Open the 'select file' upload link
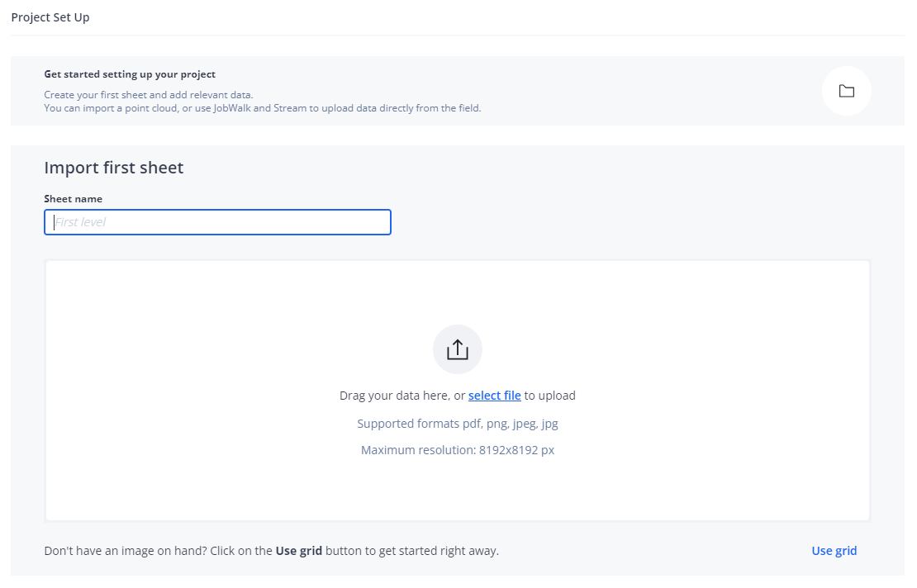Image resolution: width=917 pixels, height=588 pixels. 494,396
